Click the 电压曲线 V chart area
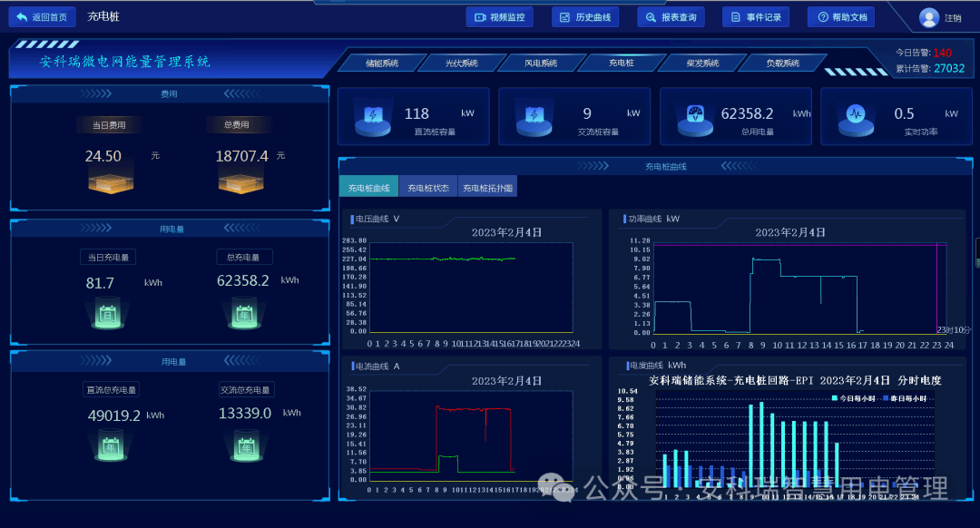This screenshot has width=980, height=528. [471, 288]
